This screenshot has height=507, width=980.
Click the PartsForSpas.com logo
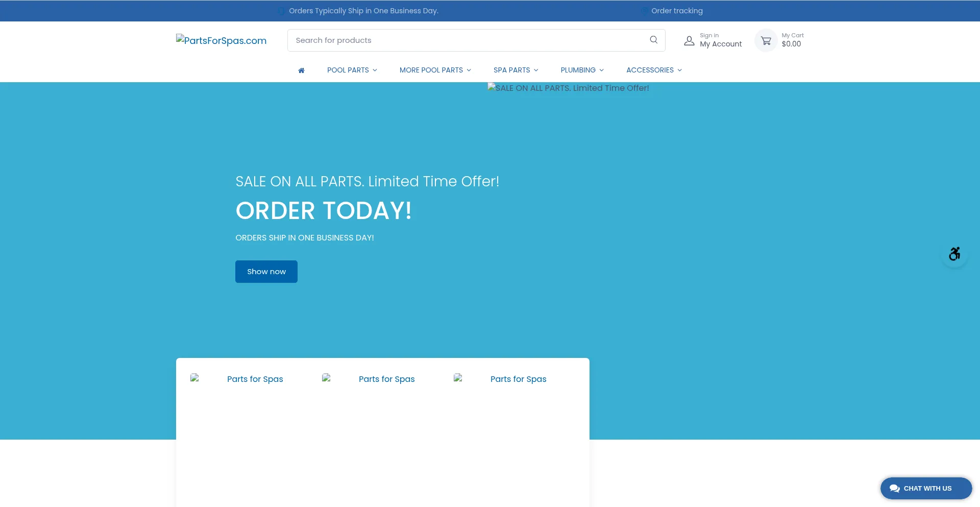click(221, 40)
